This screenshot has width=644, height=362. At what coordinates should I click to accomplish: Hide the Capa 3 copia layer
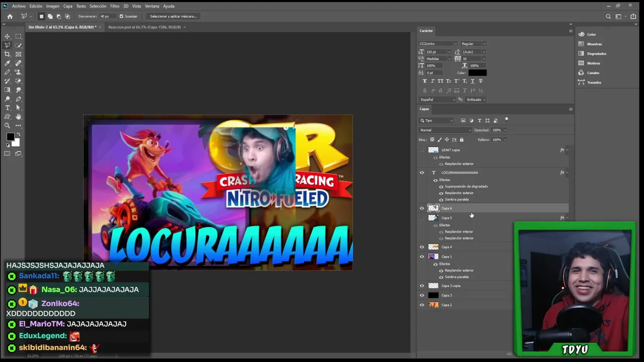coord(422,286)
